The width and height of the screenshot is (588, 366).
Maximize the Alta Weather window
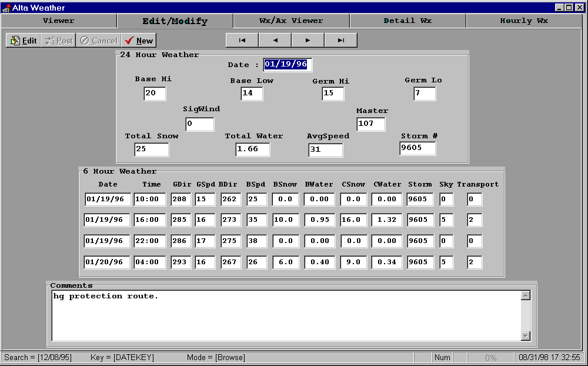tap(569, 7)
